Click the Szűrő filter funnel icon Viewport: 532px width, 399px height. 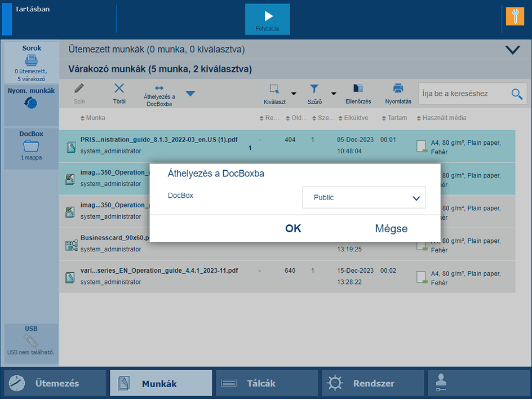314,88
